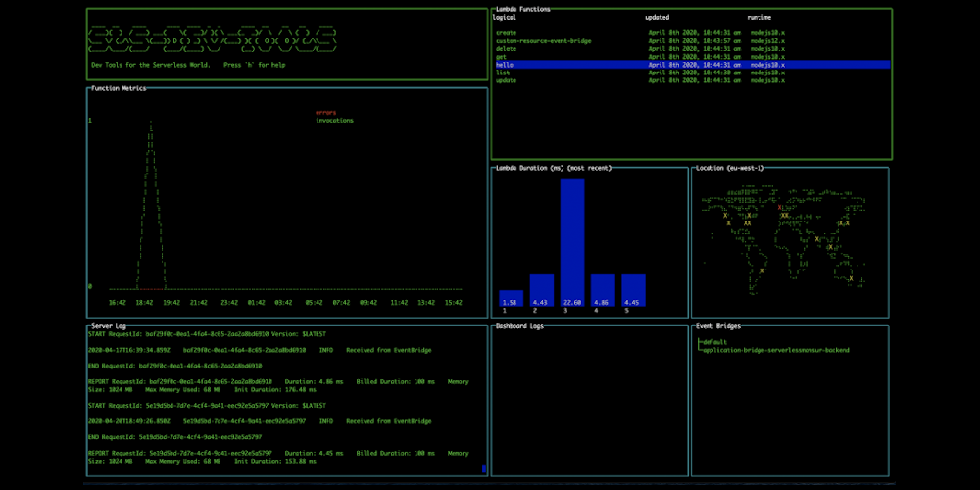This screenshot has height=490, width=980.
Task: Click the tall 22.60 ms duration bar
Action: click(572, 242)
